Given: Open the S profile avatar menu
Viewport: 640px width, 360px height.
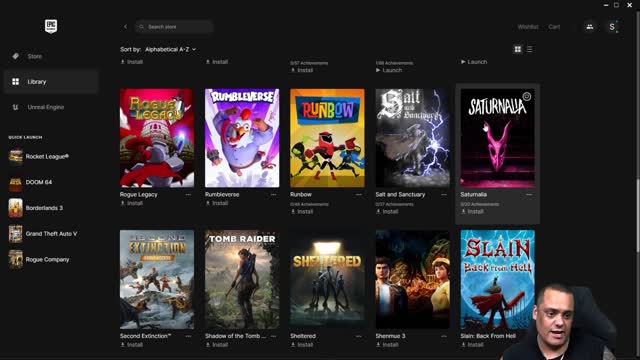Looking at the screenshot, I should [612, 27].
